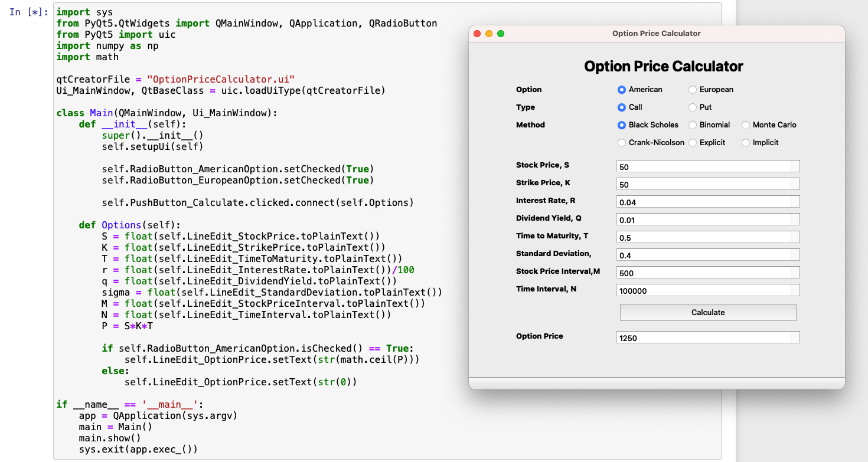Switch method to Implicit
The height and width of the screenshot is (462, 868).
pyautogui.click(x=746, y=143)
